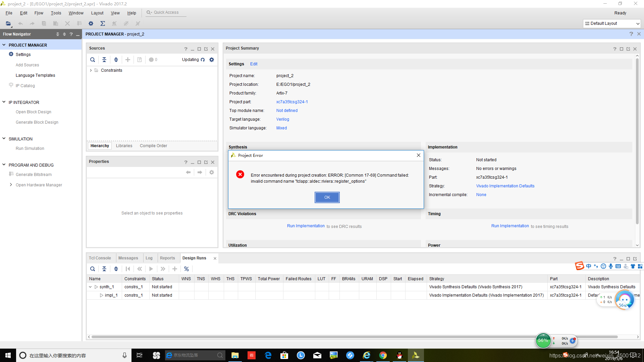Screen dimensions: 644x362
Task: Switch to the Compile Order tab
Action: [x=153, y=146]
